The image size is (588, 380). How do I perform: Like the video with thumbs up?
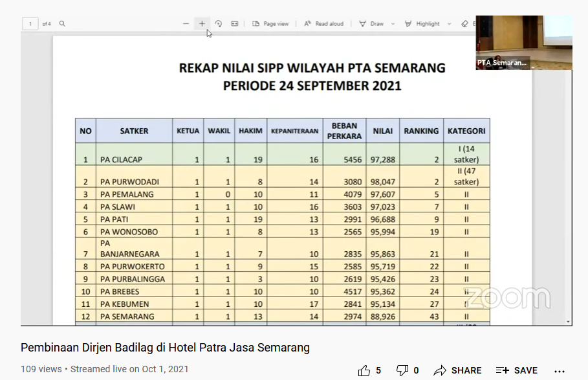click(364, 370)
